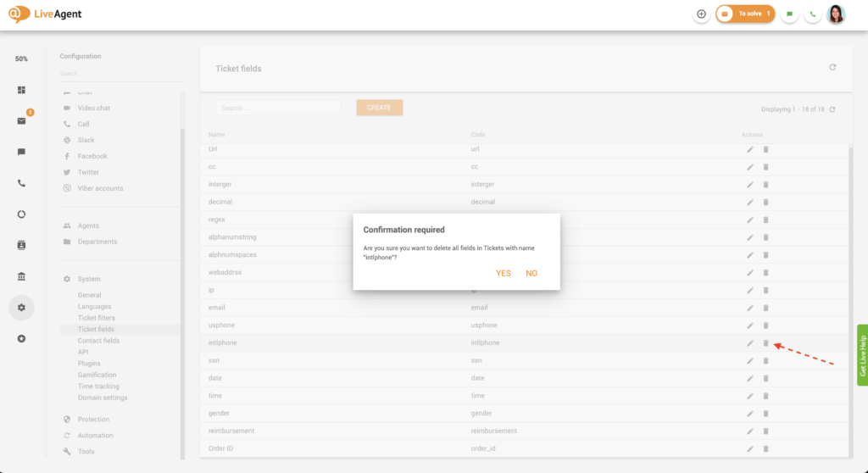This screenshot has height=473, width=868.
Task: Select Contact fields in System menu
Action: click(98, 341)
